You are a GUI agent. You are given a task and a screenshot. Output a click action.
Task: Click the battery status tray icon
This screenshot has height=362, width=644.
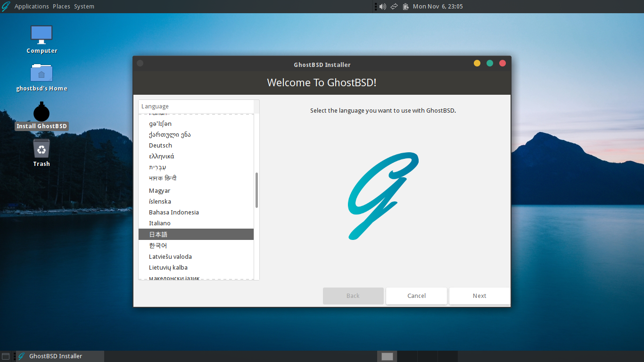point(405,7)
